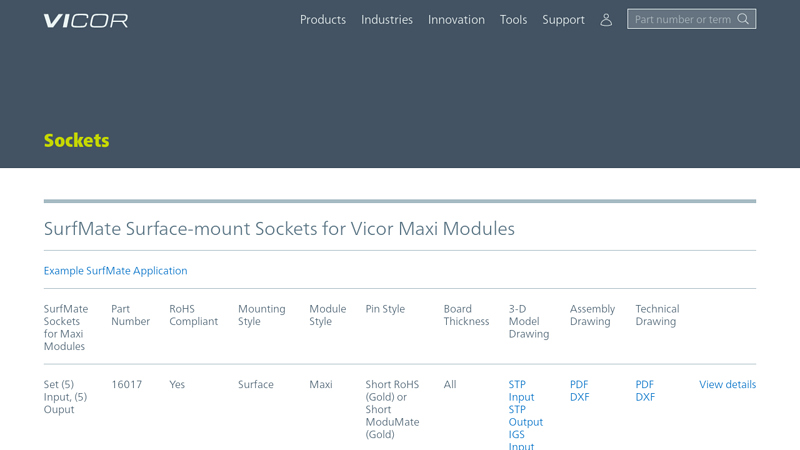Download the STP Output 3-D model
Image resolution: width=800 pixels, height=450 pixels.
[525, 416]
